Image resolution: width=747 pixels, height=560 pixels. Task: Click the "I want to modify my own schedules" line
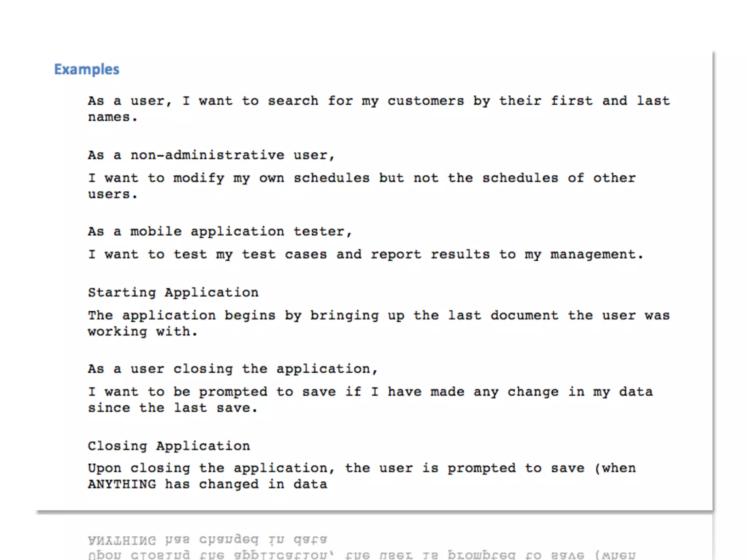click(362, 178)
